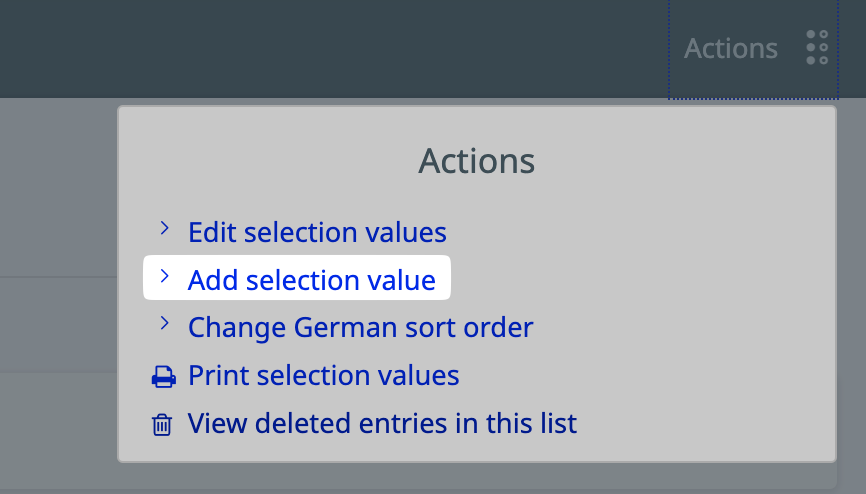Viewport: 866px width, 494px height.
Task: Open Edit selection values
Action: (317, 233)
